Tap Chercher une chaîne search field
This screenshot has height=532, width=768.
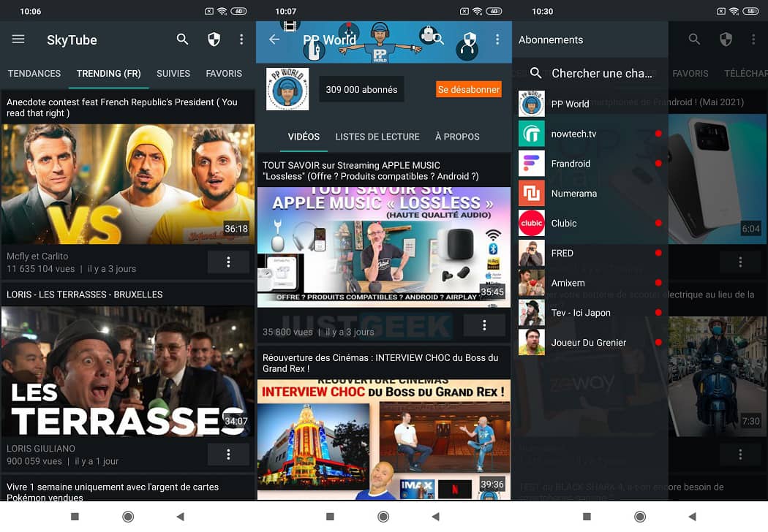[601, 73]
